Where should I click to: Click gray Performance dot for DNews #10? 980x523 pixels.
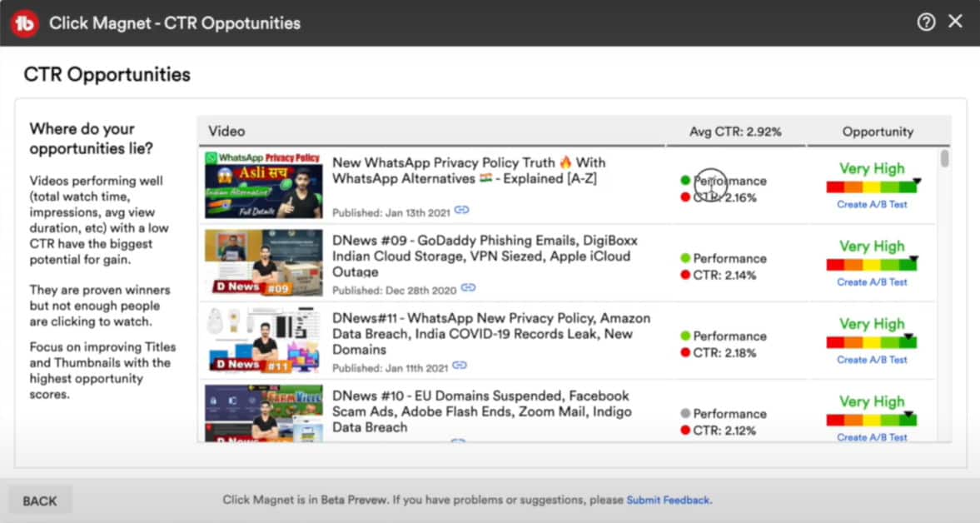point(685,413)
